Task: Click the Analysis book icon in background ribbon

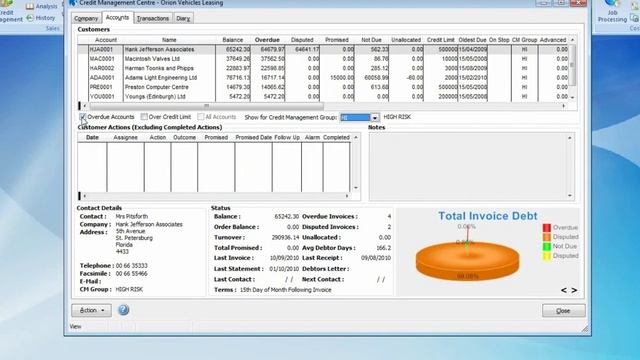Action: pyautogui.click(x=30, y=6)
